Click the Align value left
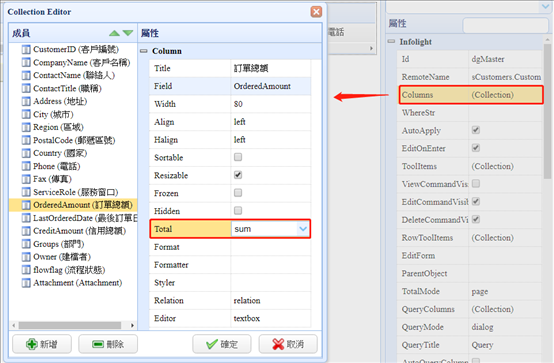This screenshot has height=363, width=554. 240,122
